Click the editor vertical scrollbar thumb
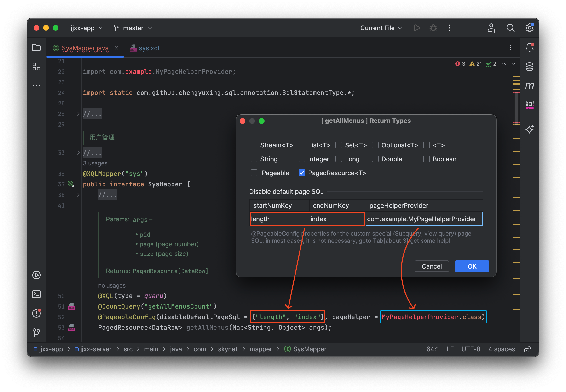This screenshot has width=566, height=392. pos(516,108)
